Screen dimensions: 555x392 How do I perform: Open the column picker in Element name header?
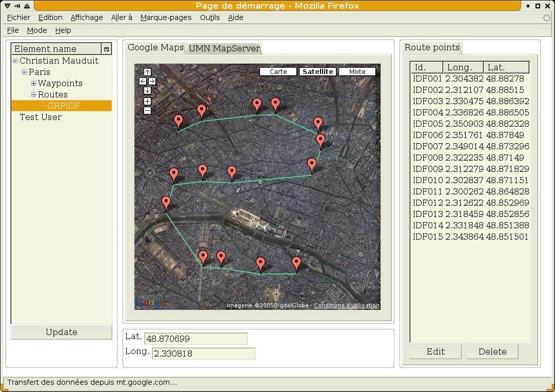tap(107, 49)
